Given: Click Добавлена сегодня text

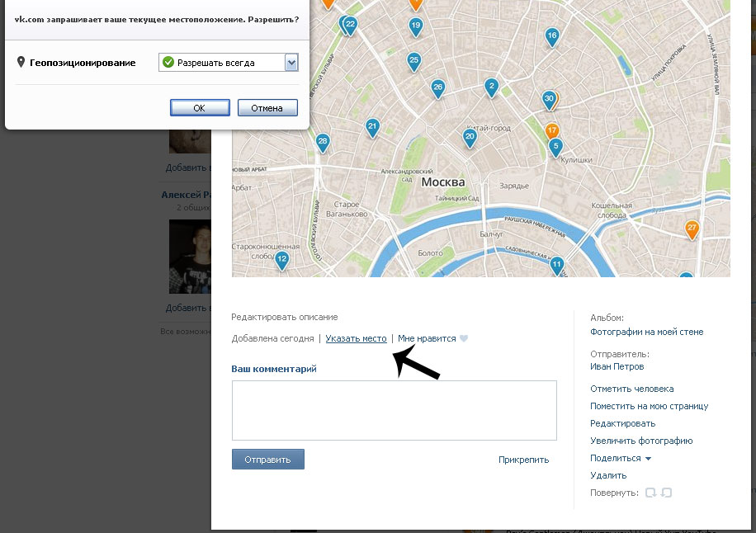Looking at the screenshot, I should tap(272, 338).
